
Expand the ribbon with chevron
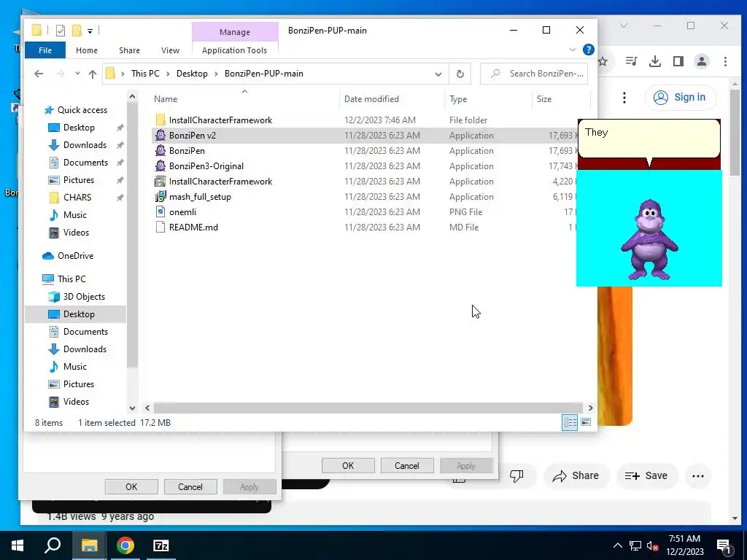[x=572, y=50]
